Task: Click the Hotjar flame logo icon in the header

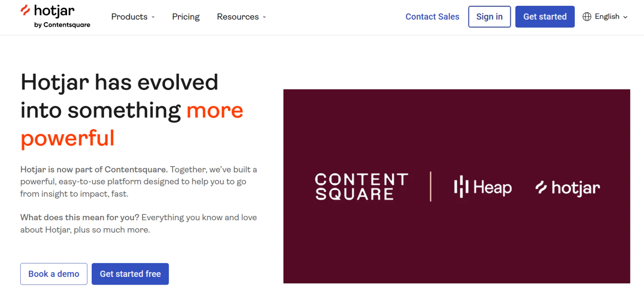Action: (x=25, y=10)
